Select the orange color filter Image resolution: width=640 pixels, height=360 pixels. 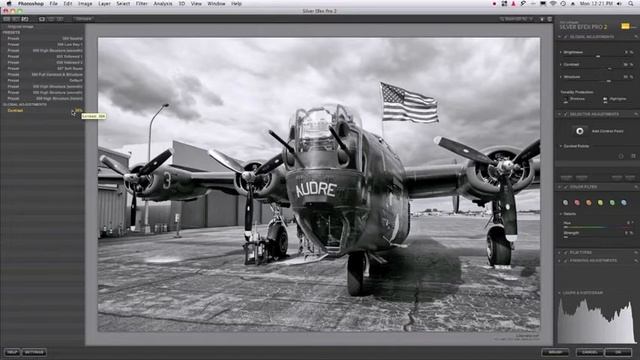589,202
